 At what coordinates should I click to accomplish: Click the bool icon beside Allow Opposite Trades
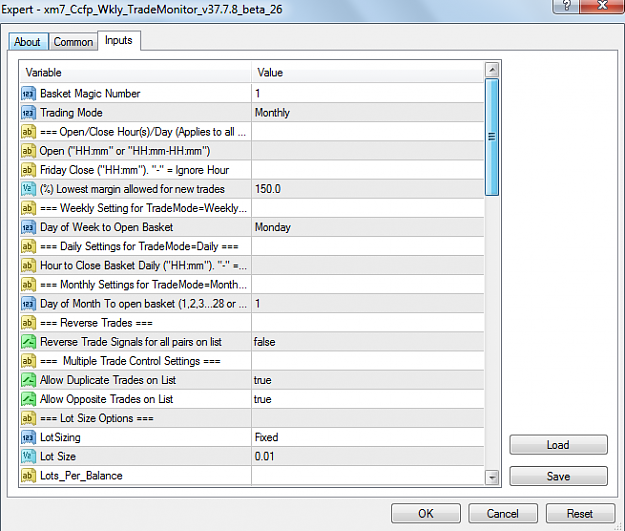pyautogui.click(x=28, y=399)
